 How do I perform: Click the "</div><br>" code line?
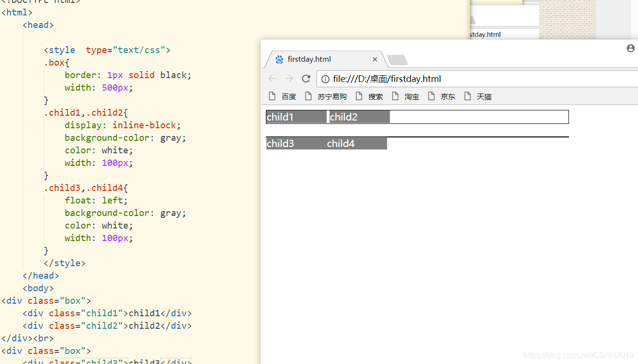click(28, 338)
